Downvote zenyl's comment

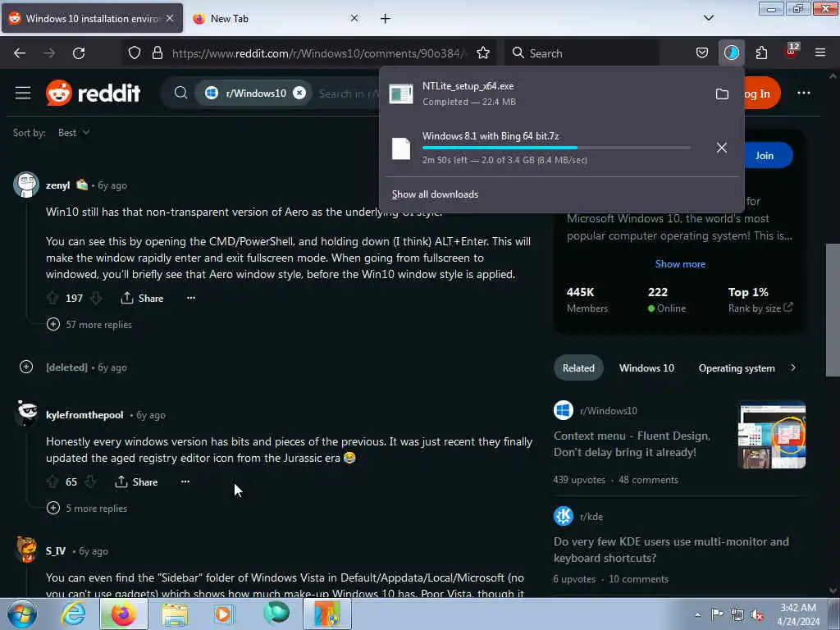95,298
